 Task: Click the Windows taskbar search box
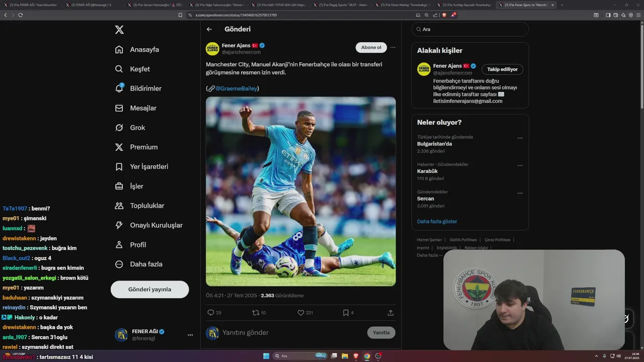(x=300, y=356)
